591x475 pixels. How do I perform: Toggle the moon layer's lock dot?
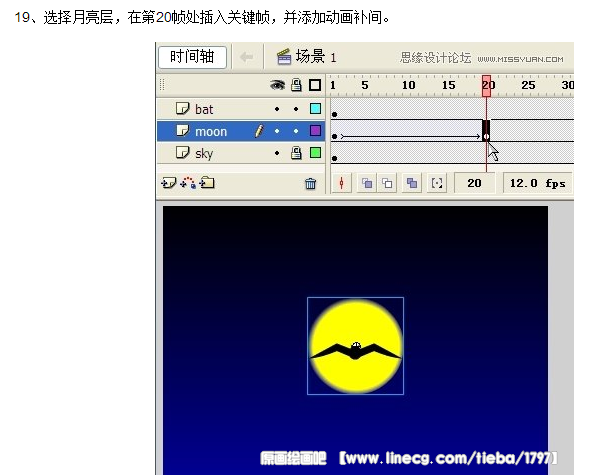tap(296, 131)
